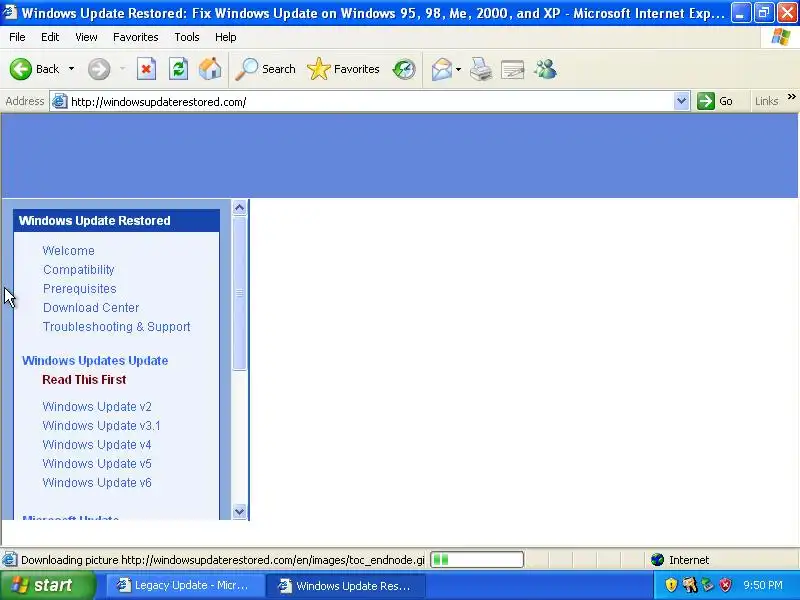Open the Windows Update v5 link

[97, 463]
